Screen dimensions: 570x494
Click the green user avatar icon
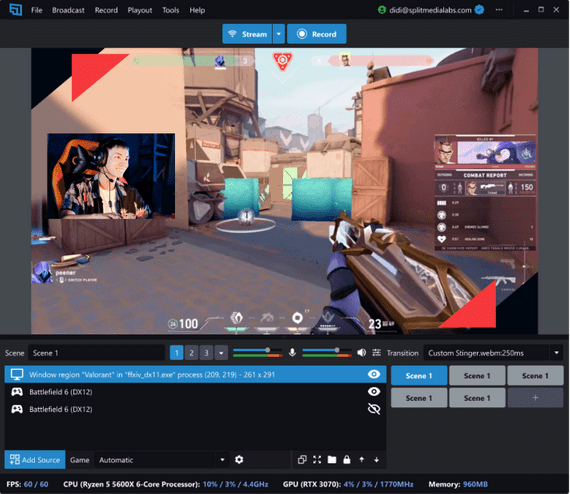[x=382, y=10]
